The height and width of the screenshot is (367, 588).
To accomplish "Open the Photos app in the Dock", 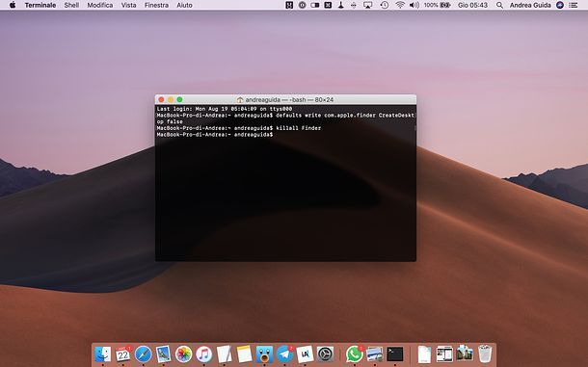I will [x=184, y=354].
